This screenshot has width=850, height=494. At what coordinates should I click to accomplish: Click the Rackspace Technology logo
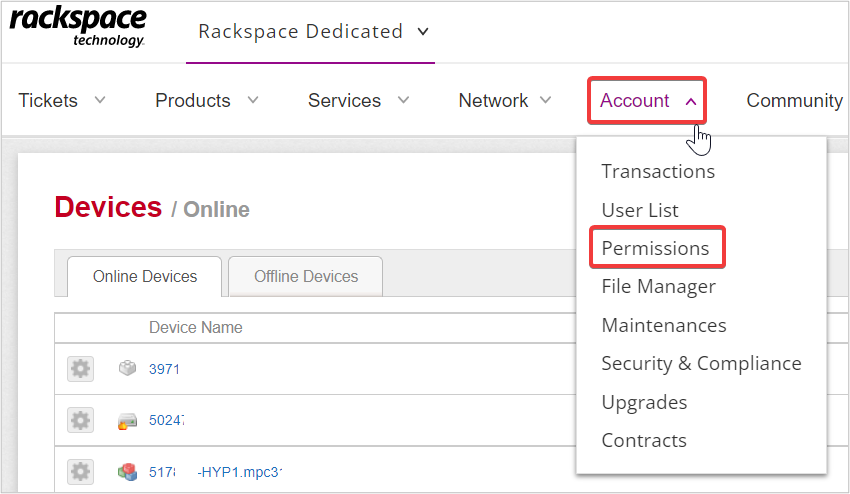point(78,28)
